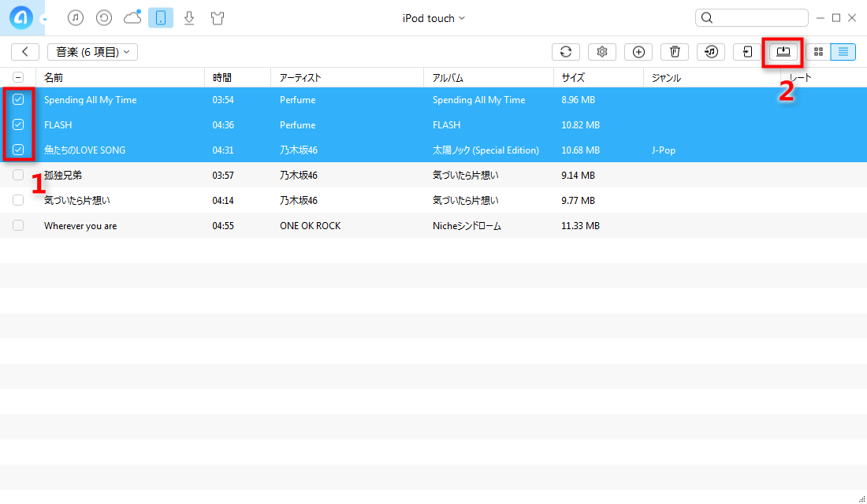Click the ONE OK ROCK artist cell
Viewport: 867px width, 504px height.
tap(311, 226)
